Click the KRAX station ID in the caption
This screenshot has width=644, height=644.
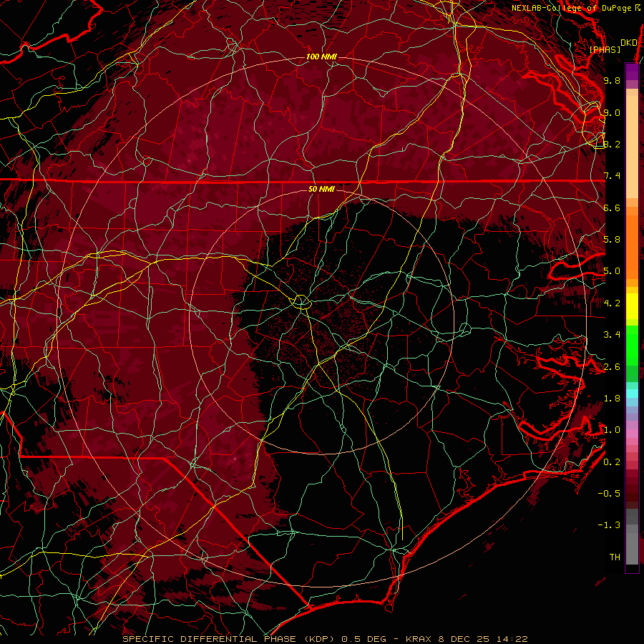coord(420,639)
